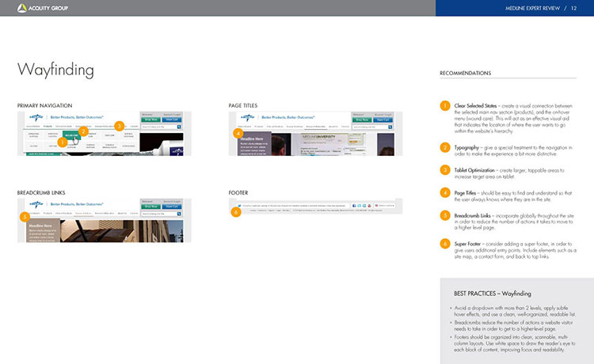594x364 pixels.
Task: Click search field in Breadcrumb Links screenshot
Action: pyautogui.click(x=159, y=214)
